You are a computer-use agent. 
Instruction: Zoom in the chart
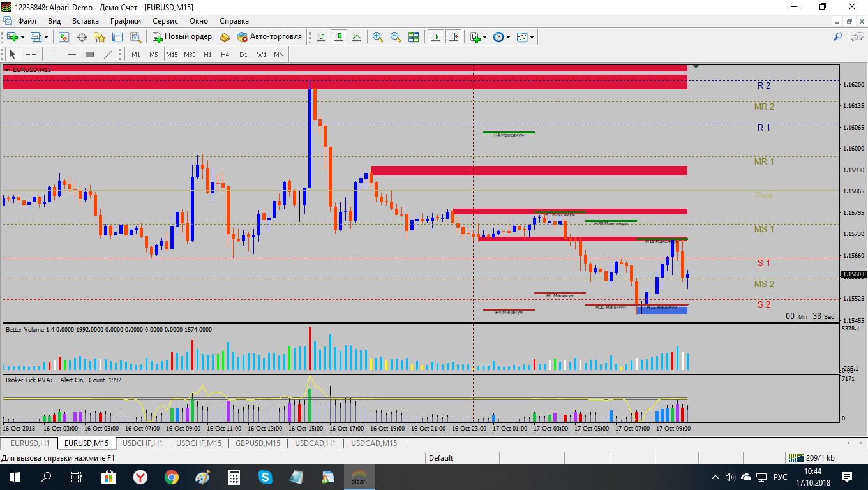point(378,37)
